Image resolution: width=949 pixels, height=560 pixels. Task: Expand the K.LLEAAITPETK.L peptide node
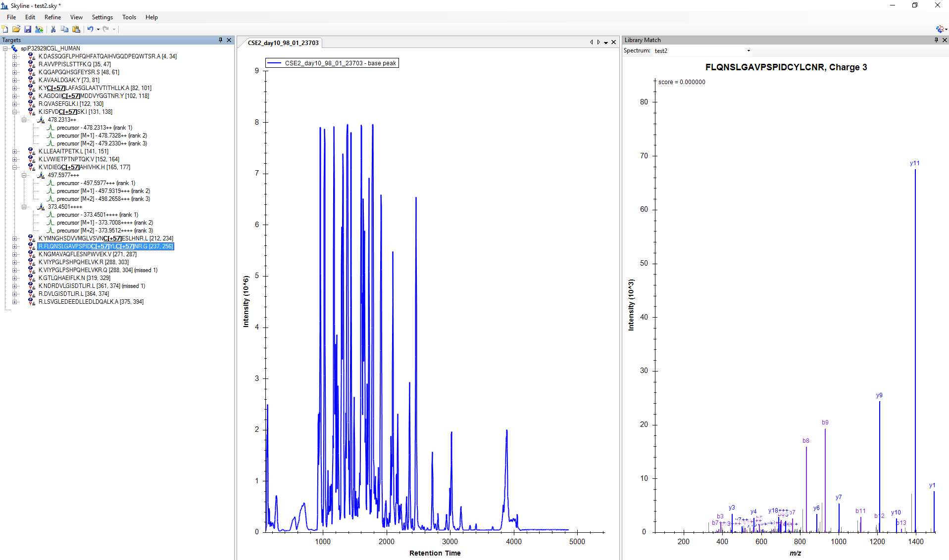point(15,151)
